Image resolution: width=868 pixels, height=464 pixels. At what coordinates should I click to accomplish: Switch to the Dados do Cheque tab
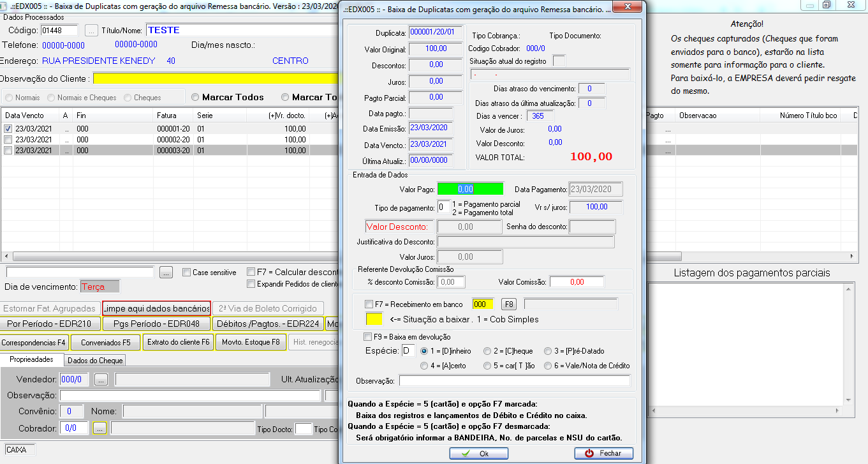coord(96,361)
